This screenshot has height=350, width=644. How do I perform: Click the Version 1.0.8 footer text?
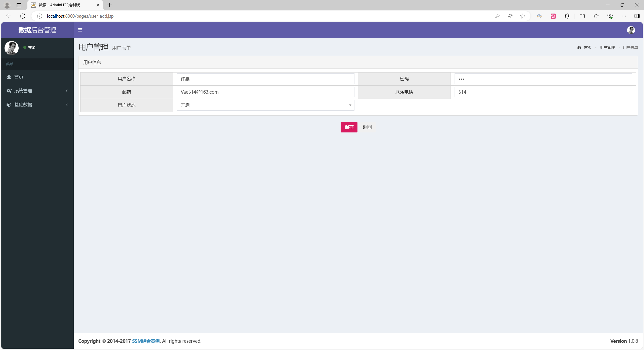click(x=624, y=341)
